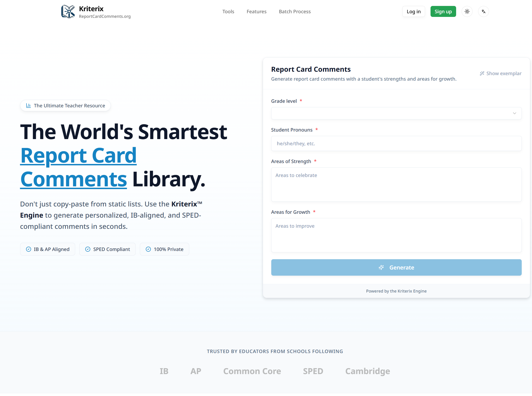Click the checkmark icon on IB & AP Aligned
Screen dimensions: 532x396
point(29,249)
